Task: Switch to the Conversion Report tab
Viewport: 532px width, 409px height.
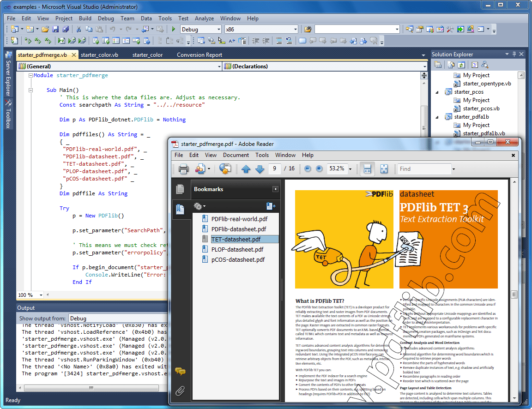Action: click(x=199, y=55)
